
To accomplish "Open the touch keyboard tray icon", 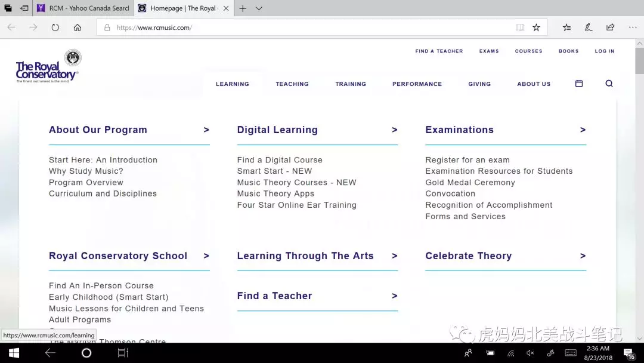I will click(x=571, y=353).
